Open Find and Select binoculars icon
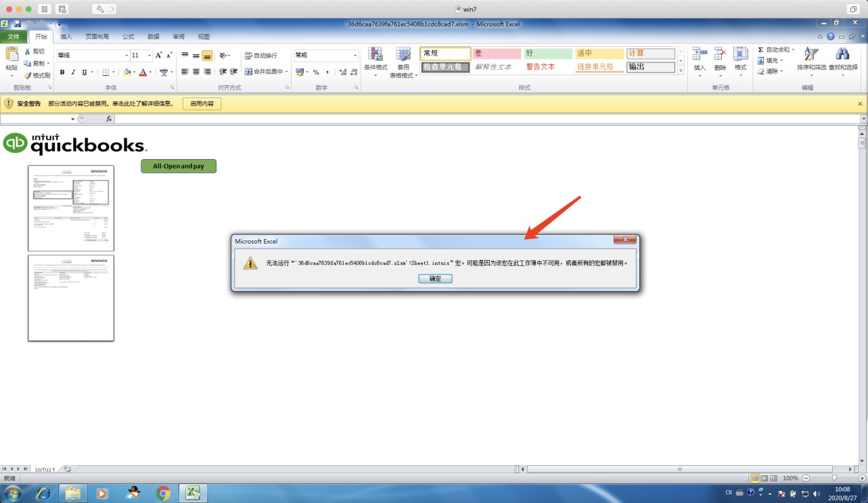The height and width of the screenshot is (503, 868). pos(842,54)
